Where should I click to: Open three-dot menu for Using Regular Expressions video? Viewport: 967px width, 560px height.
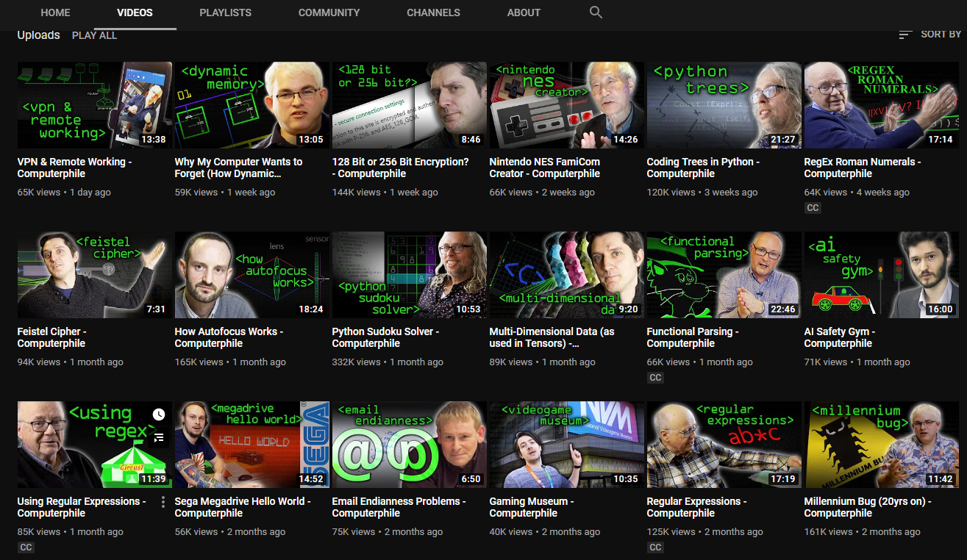coord(163,502)
